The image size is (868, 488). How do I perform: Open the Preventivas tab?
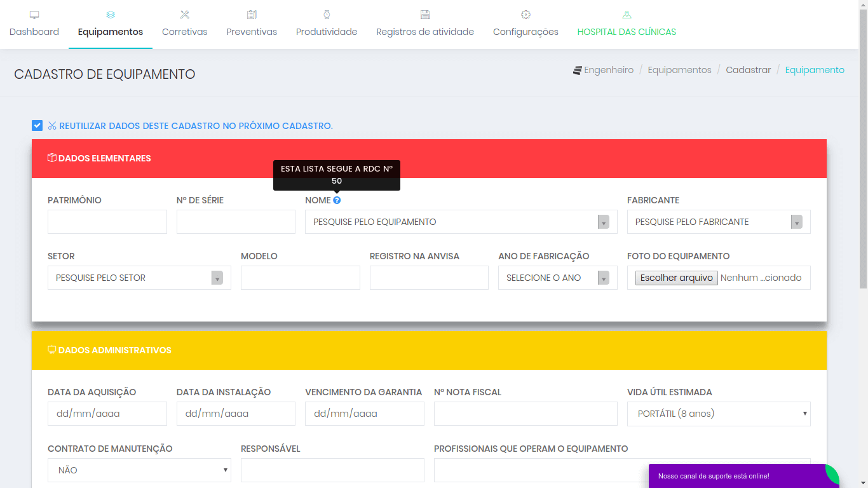(x=252, y=24)
